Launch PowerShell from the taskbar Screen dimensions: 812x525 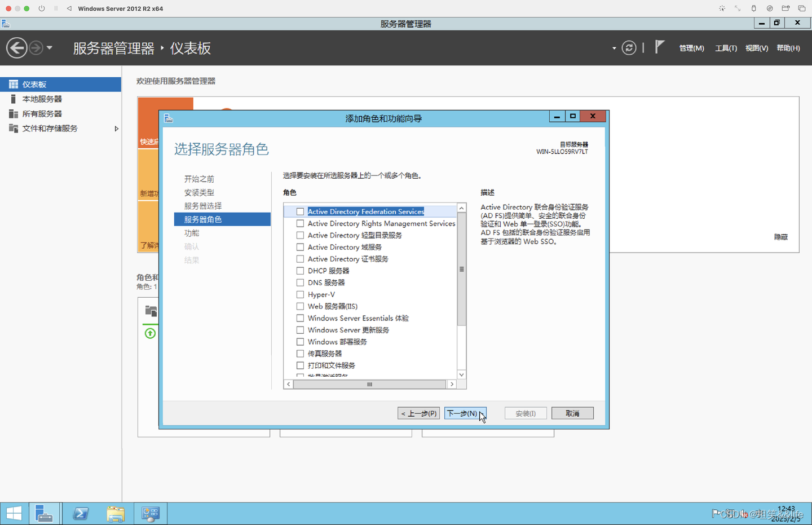pyautogui.click(x=81, y=514)
